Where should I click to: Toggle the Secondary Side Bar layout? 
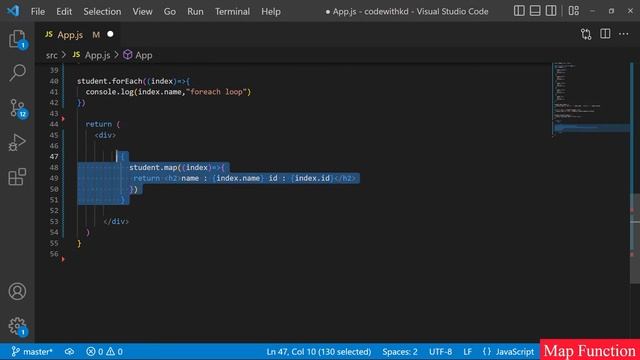[x=551, y=11]
